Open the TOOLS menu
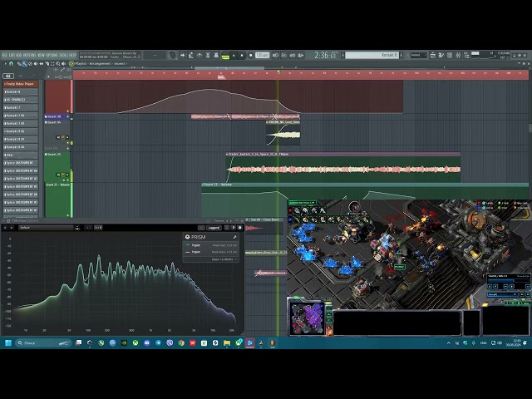This screenshot has height=399, width=532. point(63,55)
